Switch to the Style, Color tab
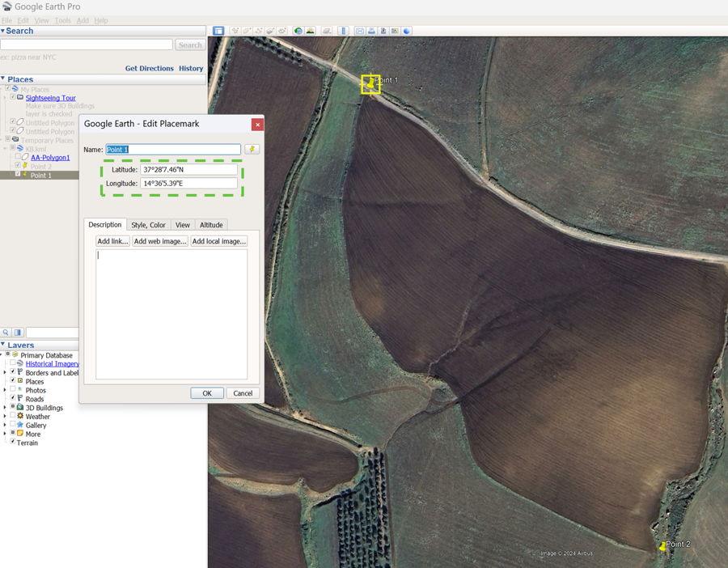Screen dimensions: 728x568 coord(148,225)
